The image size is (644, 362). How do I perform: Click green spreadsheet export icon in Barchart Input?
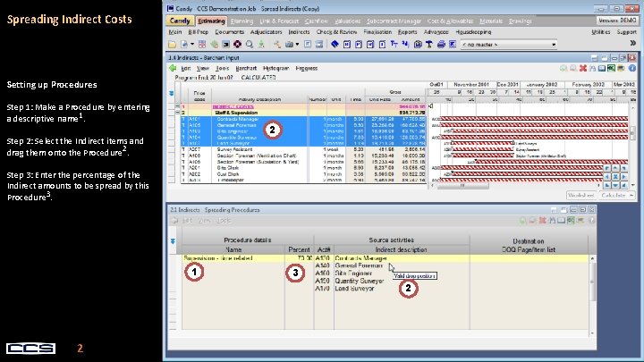(612, 68)
